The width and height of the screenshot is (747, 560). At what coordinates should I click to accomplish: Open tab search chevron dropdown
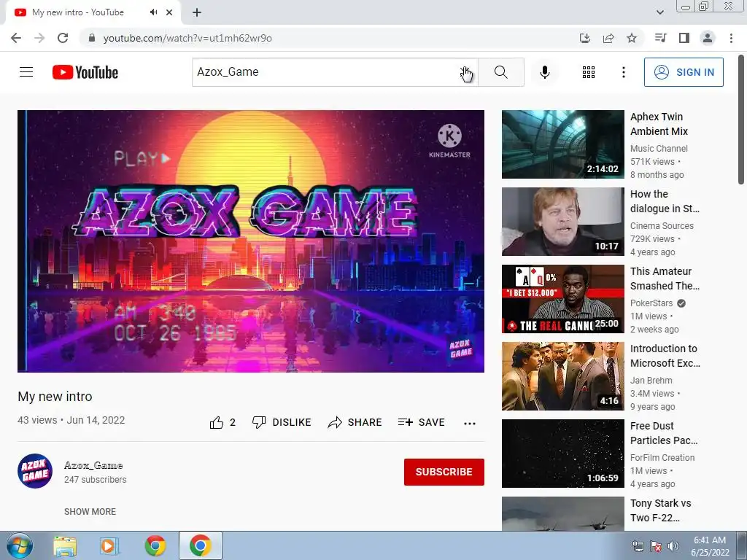point(659,12)
